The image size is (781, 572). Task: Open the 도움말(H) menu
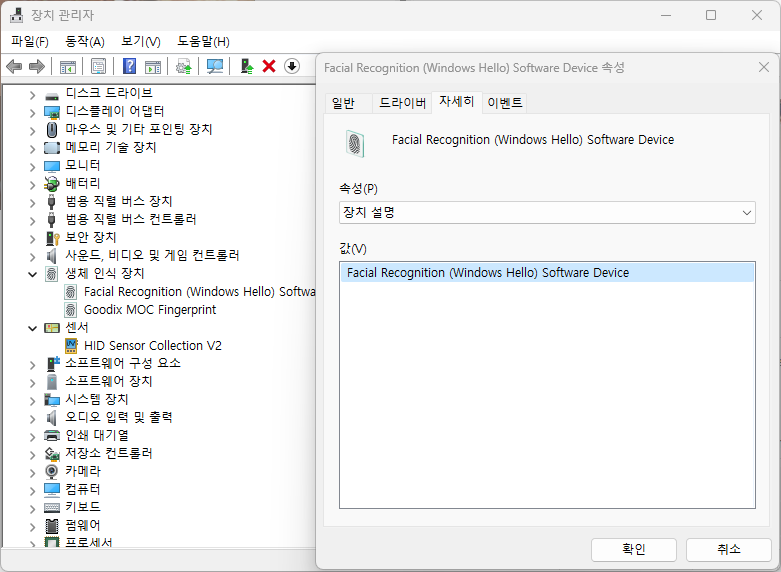point(203,41)
